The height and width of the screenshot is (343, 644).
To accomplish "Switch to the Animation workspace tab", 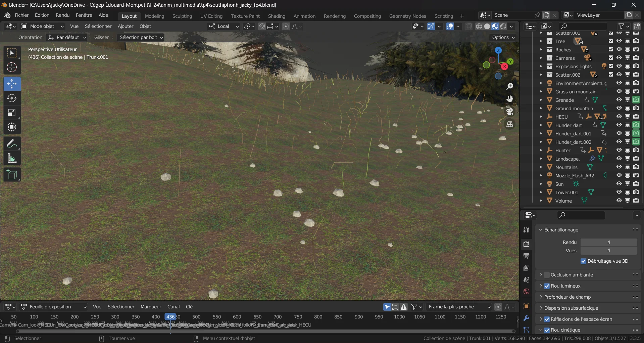I will [x=304, y=16].
